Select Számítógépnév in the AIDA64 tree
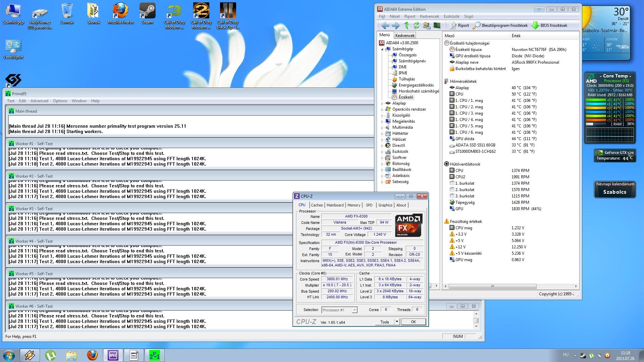 (412, 61)
